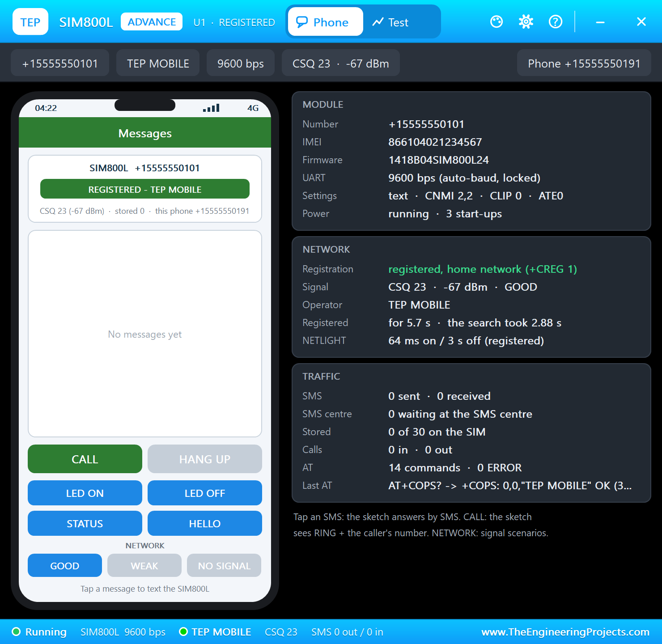This screenshot has width=662, height=644.
Task: Click the IMEI value 866104021234567
Action: click(435, 142)
